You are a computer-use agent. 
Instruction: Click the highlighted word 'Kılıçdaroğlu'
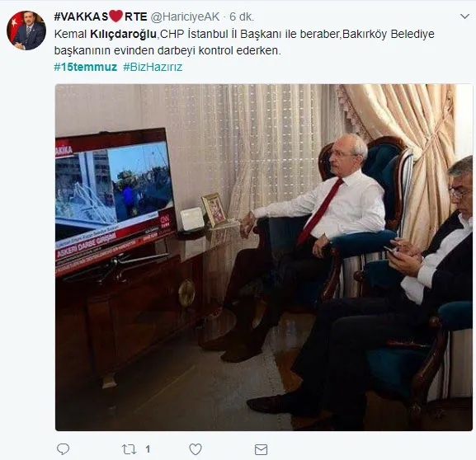tap(123, 34)
